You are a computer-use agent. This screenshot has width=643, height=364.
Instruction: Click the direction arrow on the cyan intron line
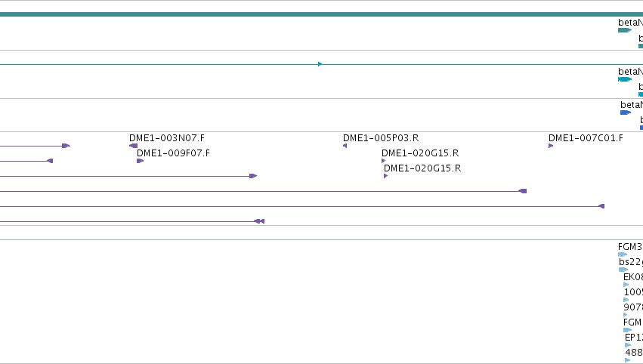click(320, 64)
